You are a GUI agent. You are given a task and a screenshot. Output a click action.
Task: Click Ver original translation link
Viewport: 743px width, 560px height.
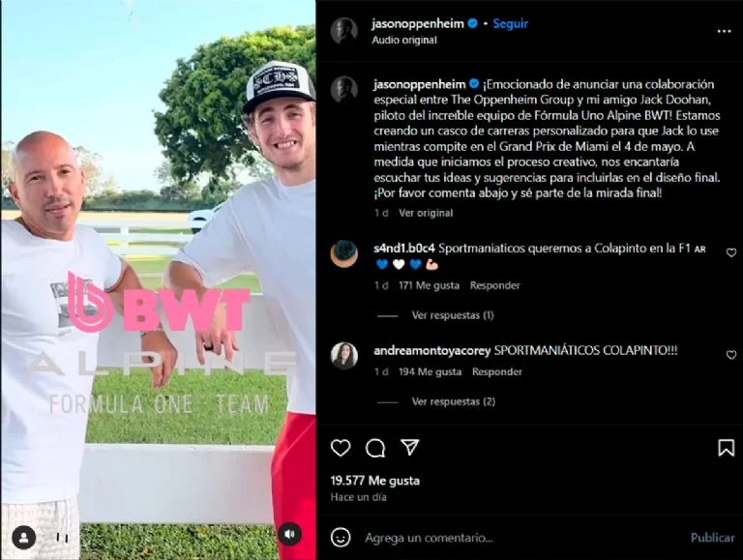pos(426,213)
